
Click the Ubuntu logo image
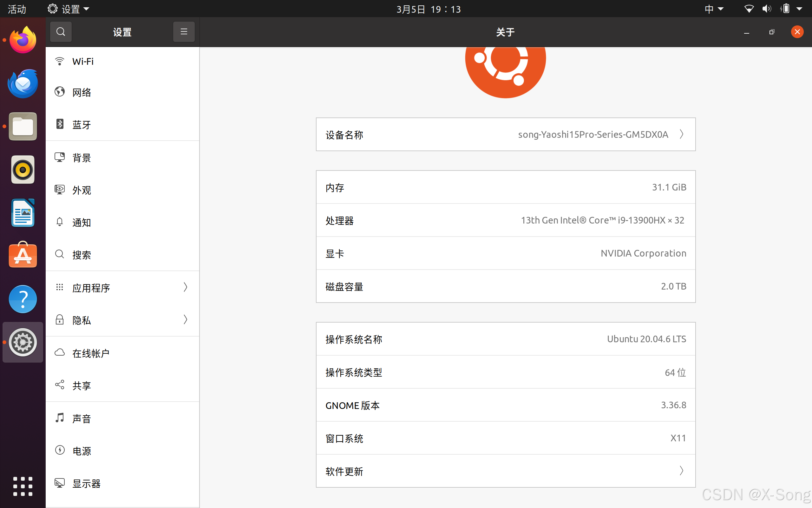(x=506, y=73)
